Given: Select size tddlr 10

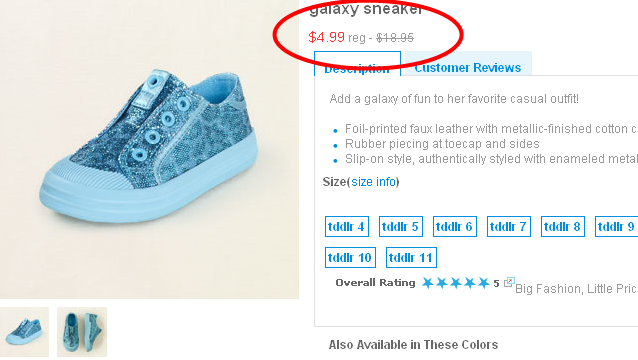Looking at the screenshot, I should point(350,257).
